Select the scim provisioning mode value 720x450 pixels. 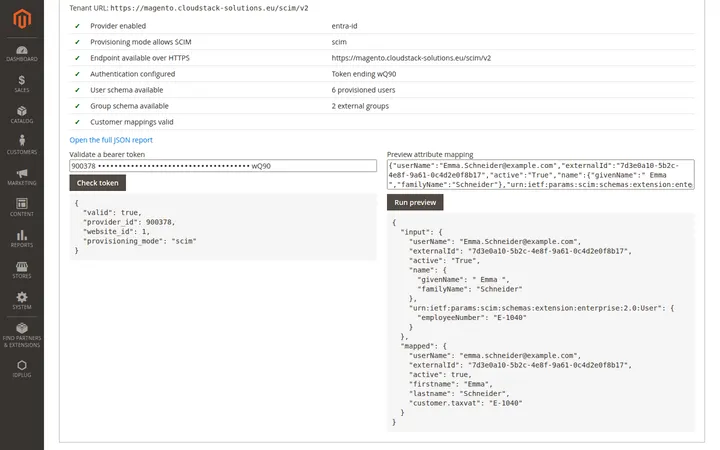[x=339, y=42]
